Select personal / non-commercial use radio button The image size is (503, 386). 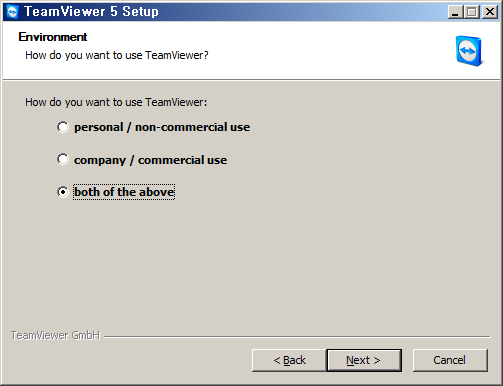(x=63, y=127)
